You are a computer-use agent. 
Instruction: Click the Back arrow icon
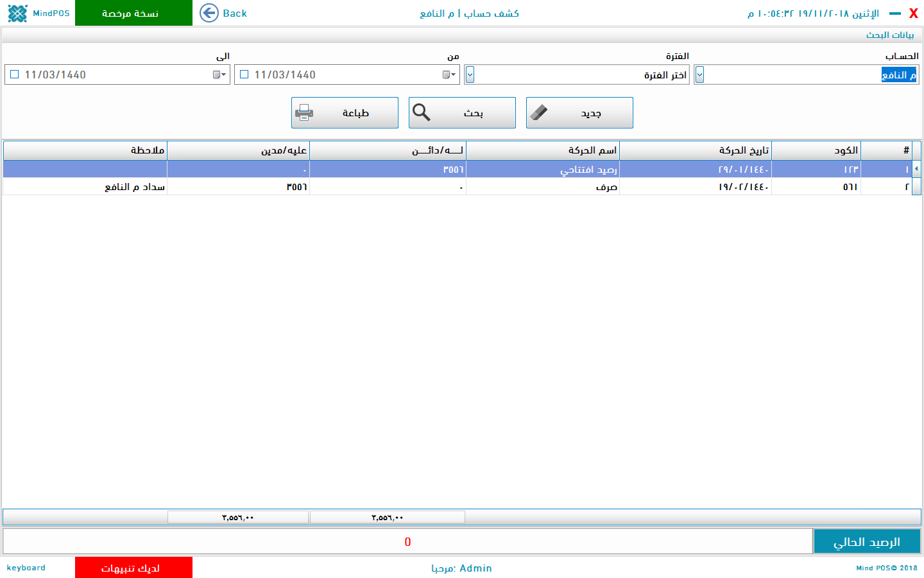coord(209,13)
